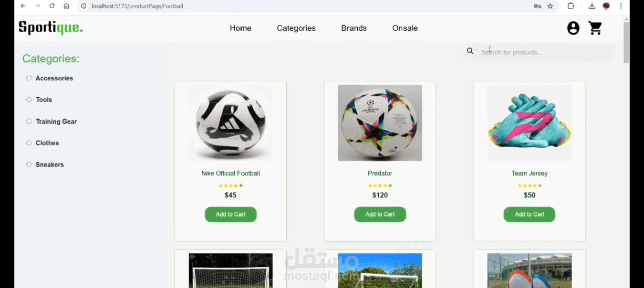
Task: Reload the page with browser refresh icon
Action: pos(52,6)
